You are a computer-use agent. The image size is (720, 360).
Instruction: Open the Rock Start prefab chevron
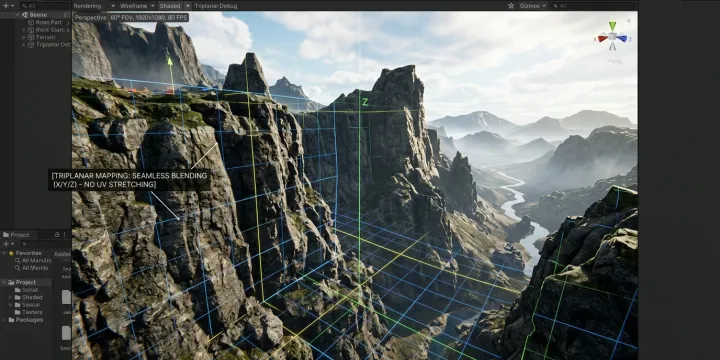click(x=68, y=30)
